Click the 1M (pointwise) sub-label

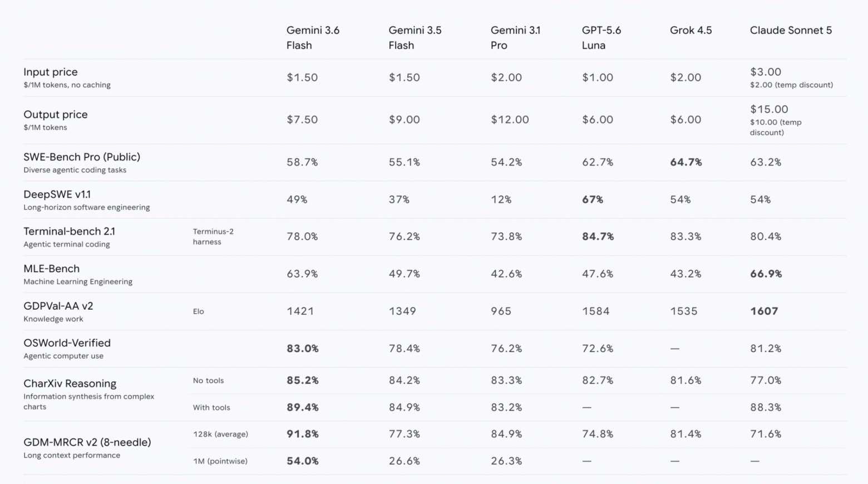(220, 461)
